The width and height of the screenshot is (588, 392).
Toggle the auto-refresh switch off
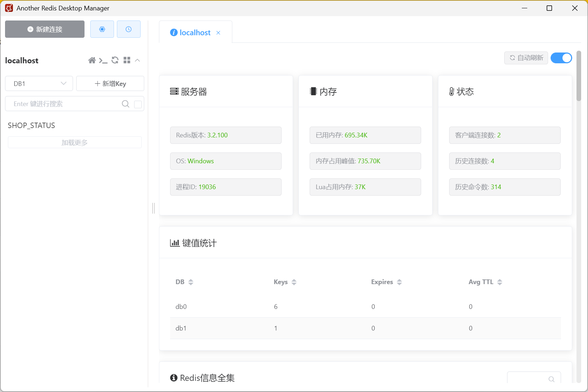pos(561,58)
